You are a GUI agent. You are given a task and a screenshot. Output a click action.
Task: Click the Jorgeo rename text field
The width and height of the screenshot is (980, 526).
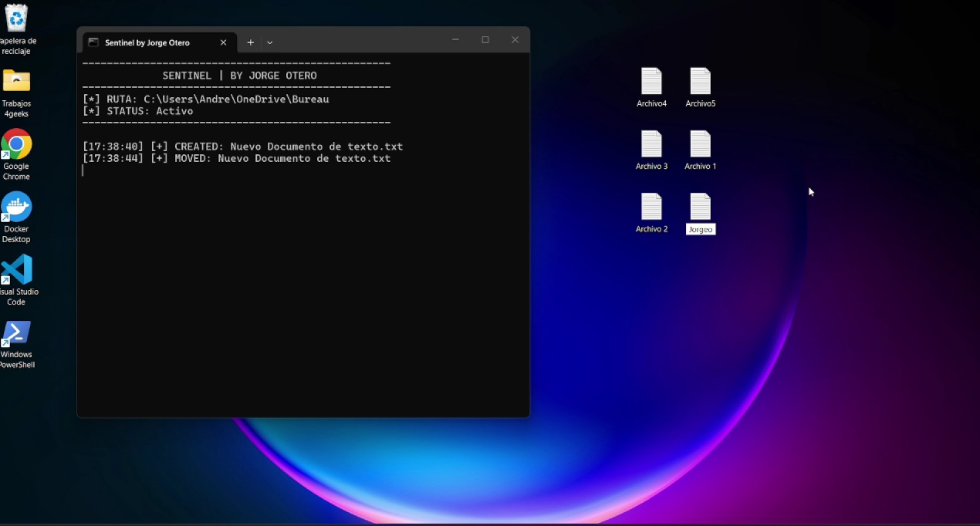[701, 229]
